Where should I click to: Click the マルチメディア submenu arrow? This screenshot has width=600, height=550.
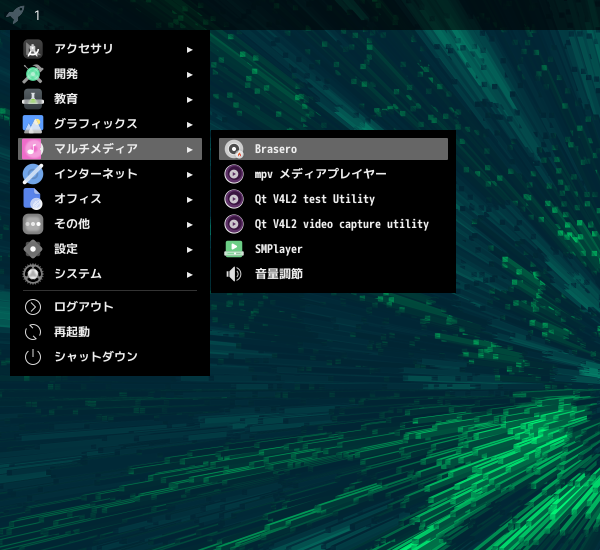(x=190, y=150)
